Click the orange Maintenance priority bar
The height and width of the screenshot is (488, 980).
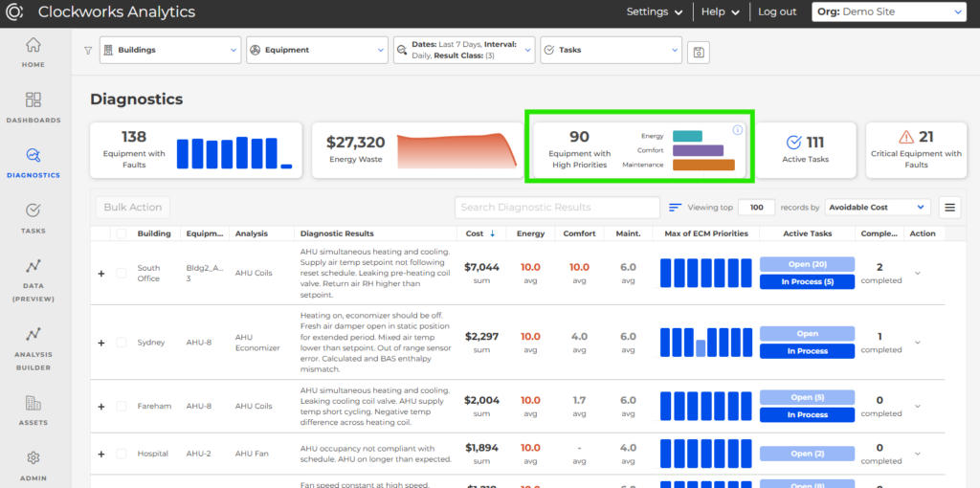pos(703,165)
